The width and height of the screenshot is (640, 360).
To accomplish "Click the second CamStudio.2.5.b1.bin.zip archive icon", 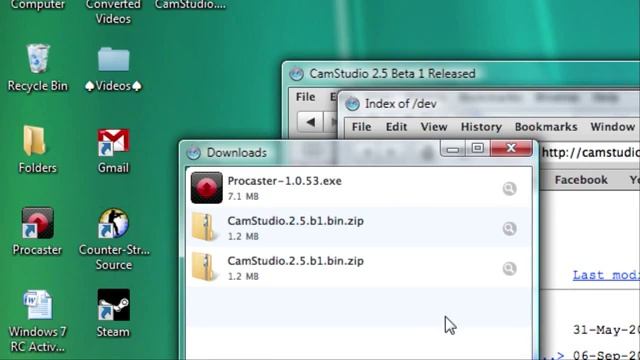I will click(204, 267).
